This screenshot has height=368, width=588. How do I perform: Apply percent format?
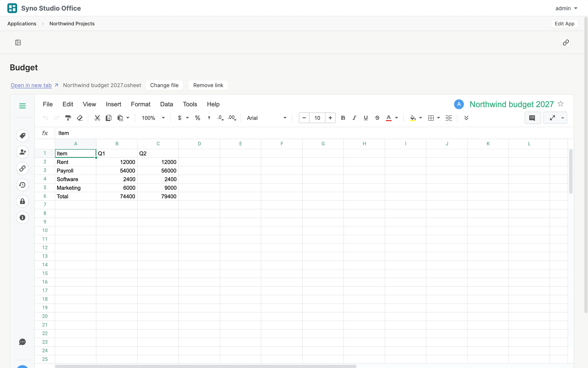point(198,118)
